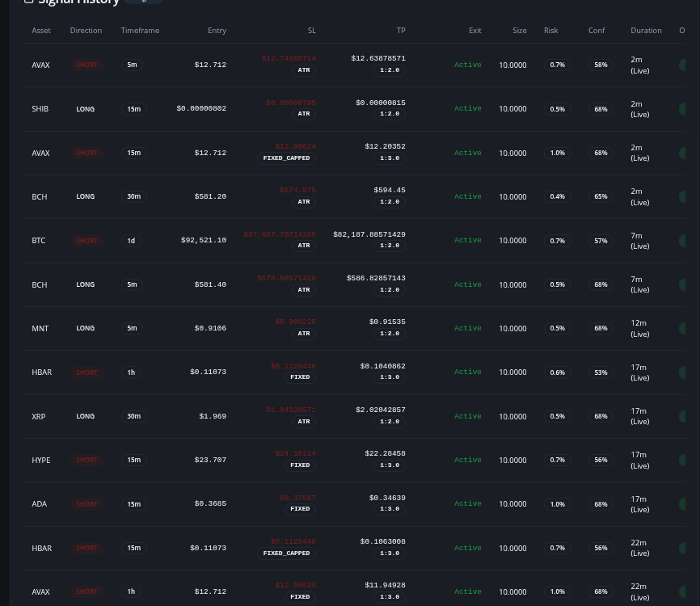Click the stop loss value $97,687.70714286
The height and width of the screenshot is (606, 700).
point(280,234)
